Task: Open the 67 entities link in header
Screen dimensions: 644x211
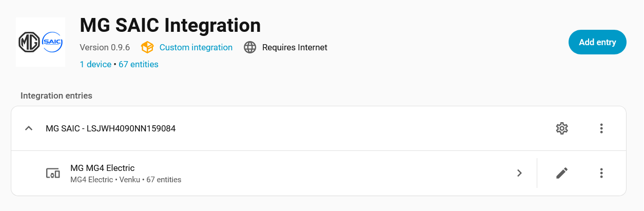Action: tap(139, 64)
